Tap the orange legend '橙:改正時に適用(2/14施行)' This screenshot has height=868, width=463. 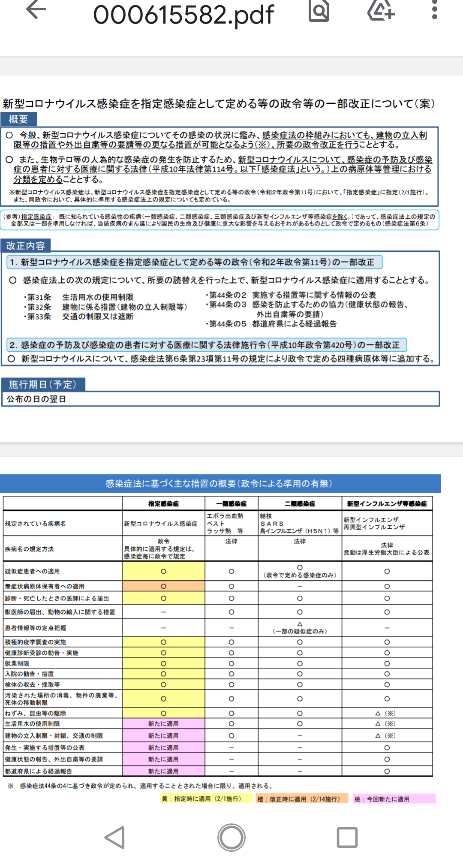click(x=302, y=799)
